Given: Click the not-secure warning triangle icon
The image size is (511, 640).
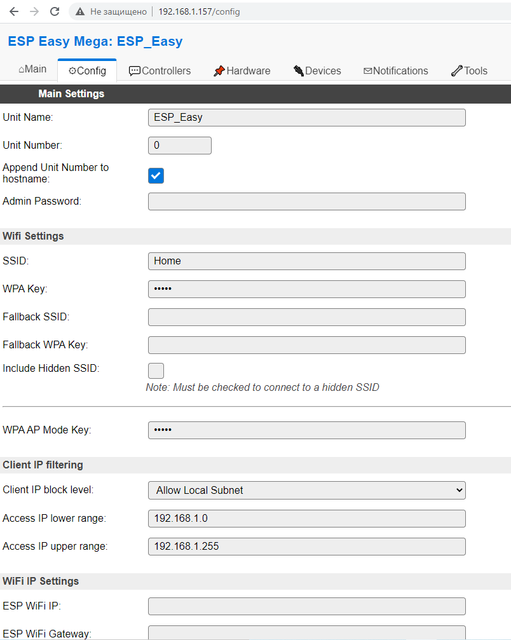Looking at the screenshot, I should (x=80, y=12).
